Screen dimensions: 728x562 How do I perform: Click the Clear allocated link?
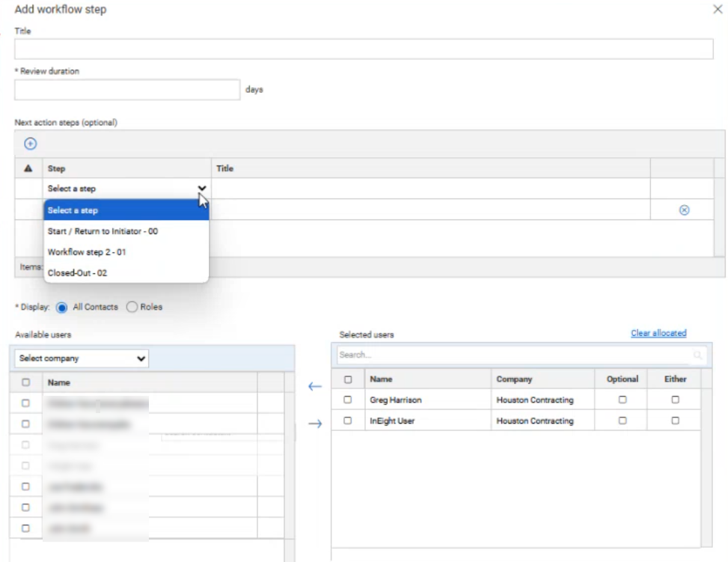(658, 333)
